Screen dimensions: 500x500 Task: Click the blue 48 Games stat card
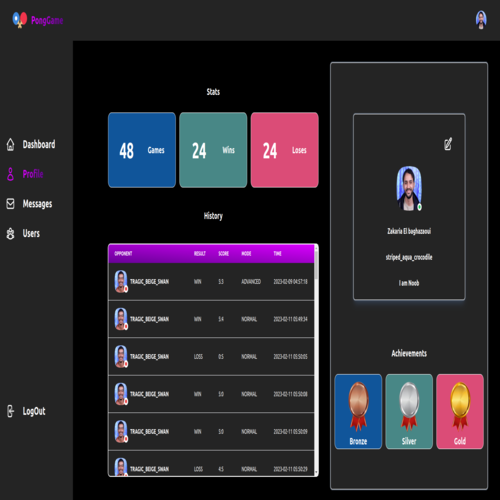tap(142, 150)
